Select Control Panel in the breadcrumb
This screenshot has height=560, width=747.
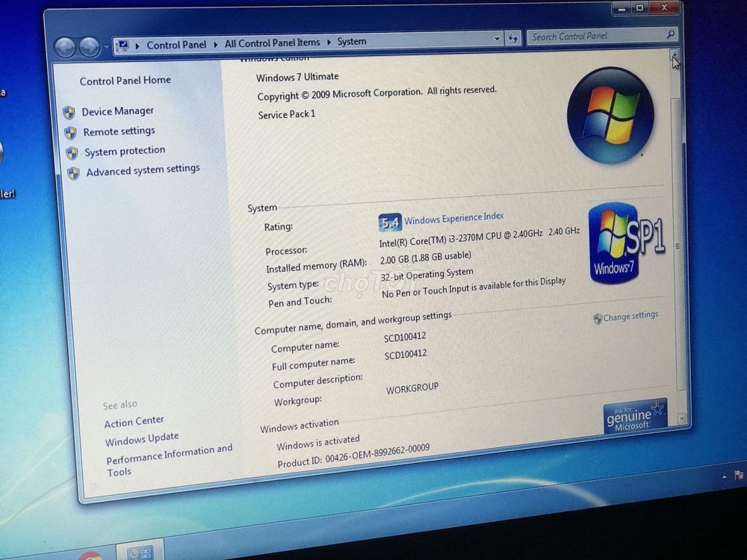(x=176, y=45)
